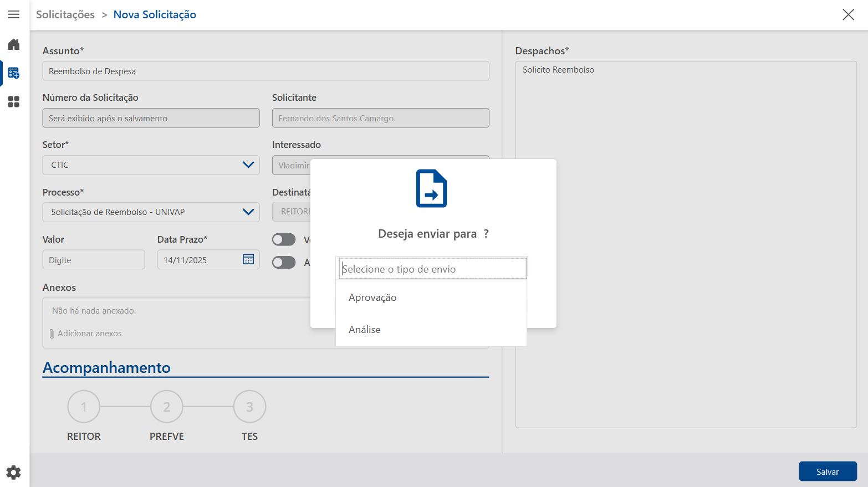Toggle the second switch below Data Prazo

pyautogui.click(x=284, y=263)
